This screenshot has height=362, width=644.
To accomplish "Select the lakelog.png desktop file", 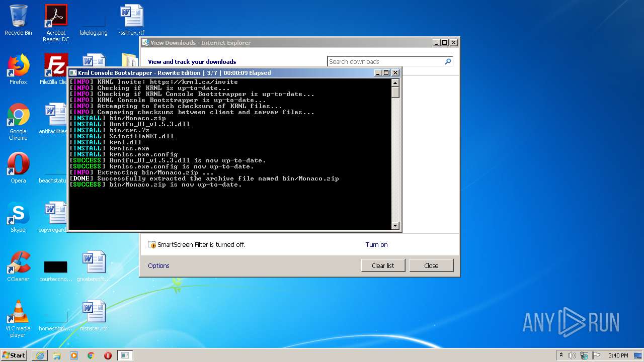I will click(94, 20).
